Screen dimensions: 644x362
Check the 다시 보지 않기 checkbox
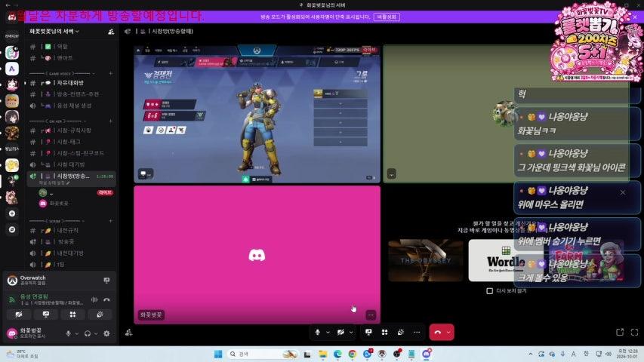tap(489, 290)
